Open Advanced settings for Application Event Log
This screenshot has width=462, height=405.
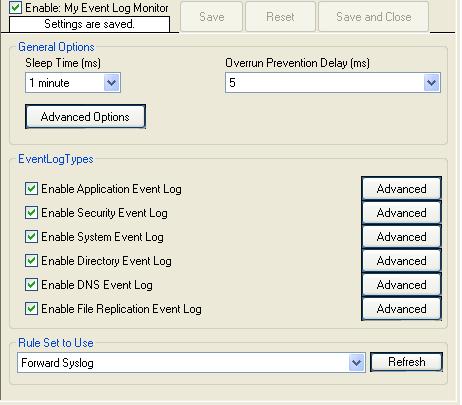pos(401,189)
